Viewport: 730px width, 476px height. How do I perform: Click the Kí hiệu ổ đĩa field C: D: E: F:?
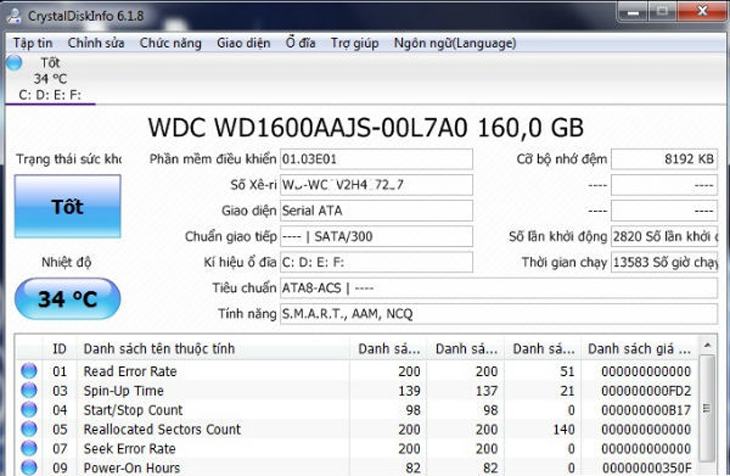pos(376,262)
